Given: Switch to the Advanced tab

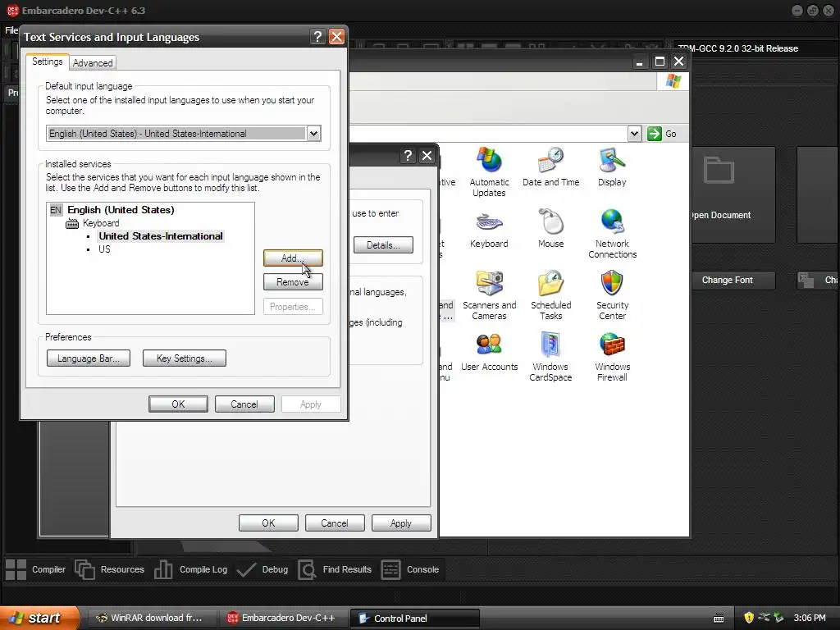Looking at the screenshot, I should (x=93, y=63).
